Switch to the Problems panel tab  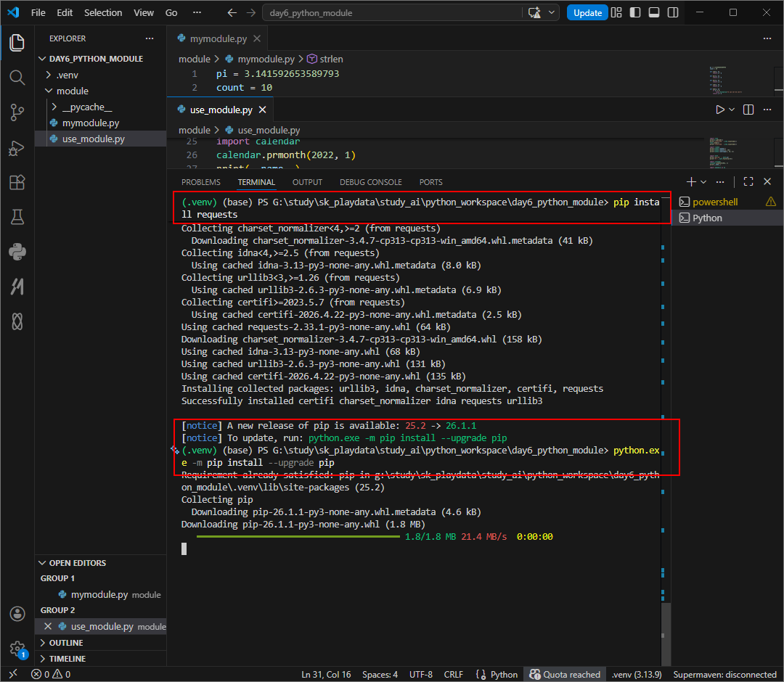pos(201,182)
